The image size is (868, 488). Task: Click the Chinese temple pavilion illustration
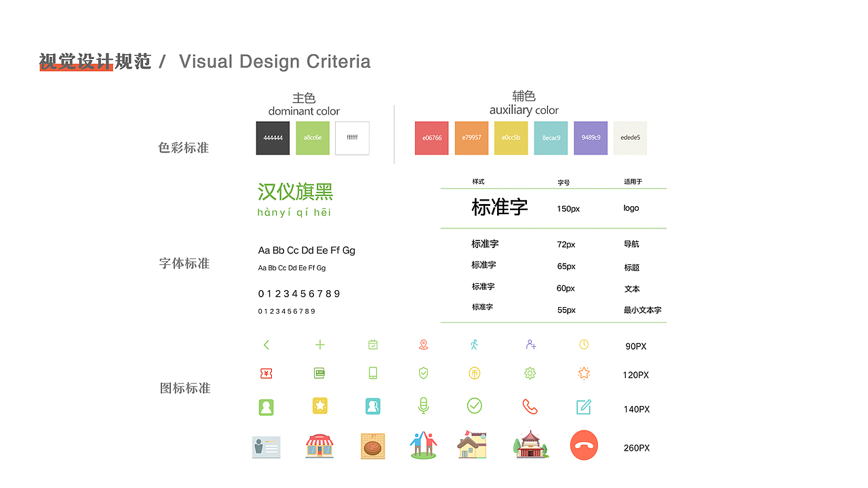(x=531, y=443)
